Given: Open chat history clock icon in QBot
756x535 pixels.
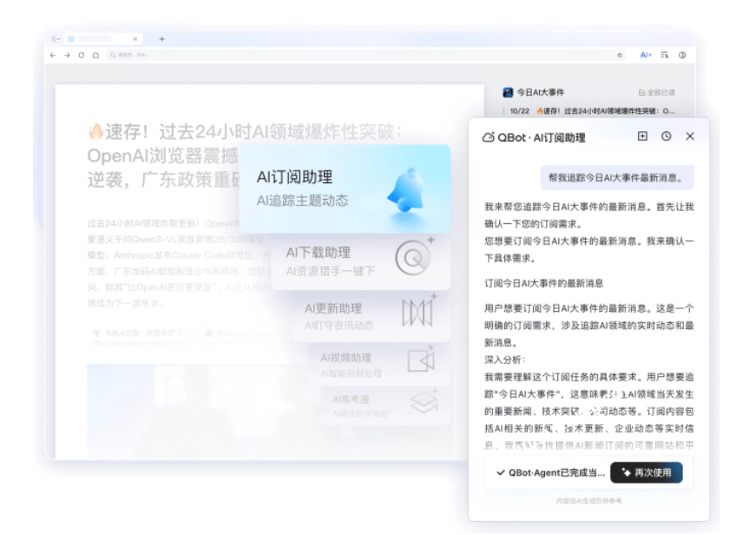Looking at the screenshot, I should [x=666, y=136].
